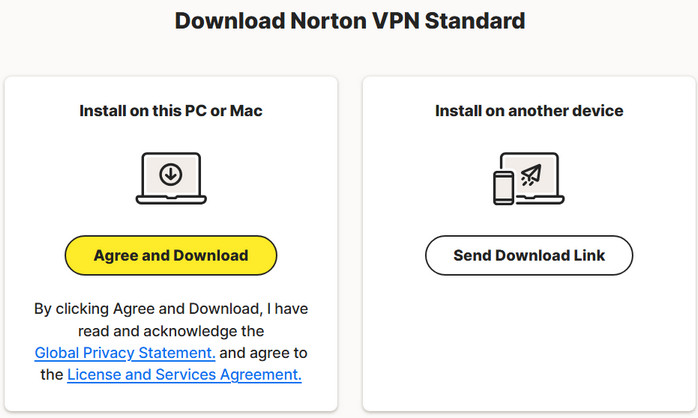This screenshot has height=418, width=698.
Task: Click the smartphone icon under another device
Action: pyautogui.click(x=504, y=186)
